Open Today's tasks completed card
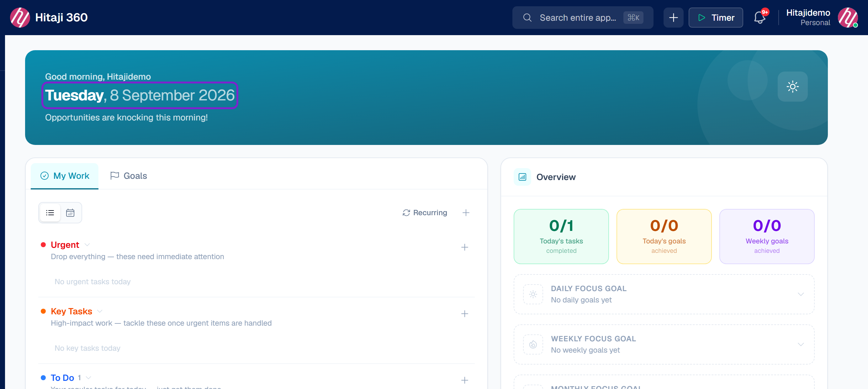The image size is (868, 389). tap(561, 237)
